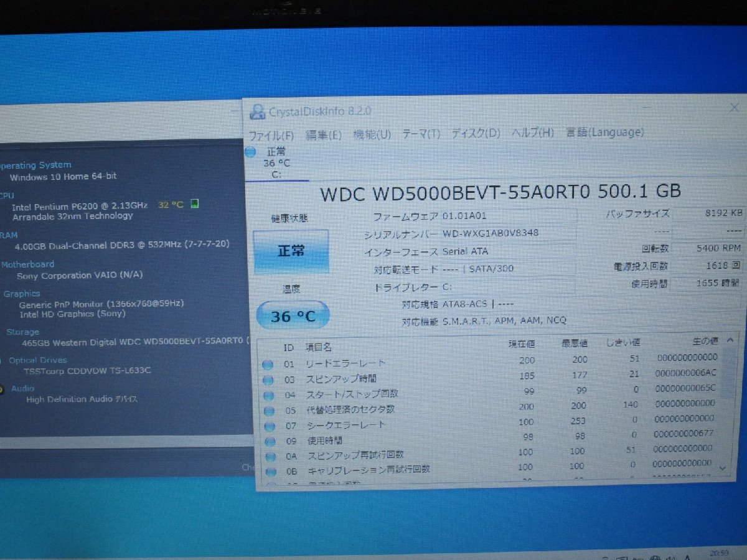The height and width of the screenshot is (560, 747).
Task: Open the Audio heading in Speccy
Action: pyautogui.click(x=22, y=388)
